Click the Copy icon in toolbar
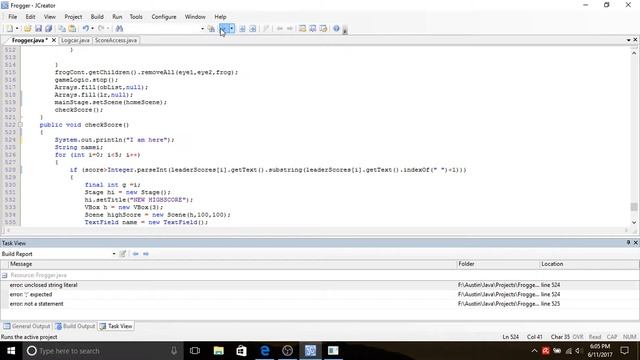 click(x=62, y=29)
